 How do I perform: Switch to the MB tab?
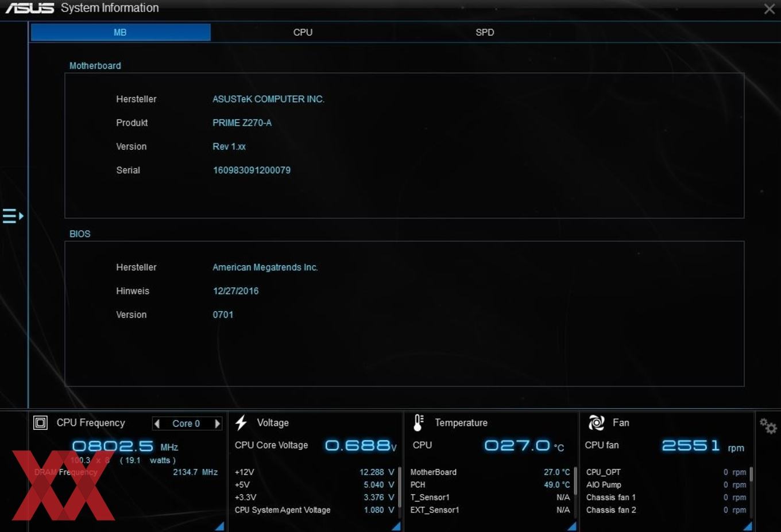tap(121, 32)
